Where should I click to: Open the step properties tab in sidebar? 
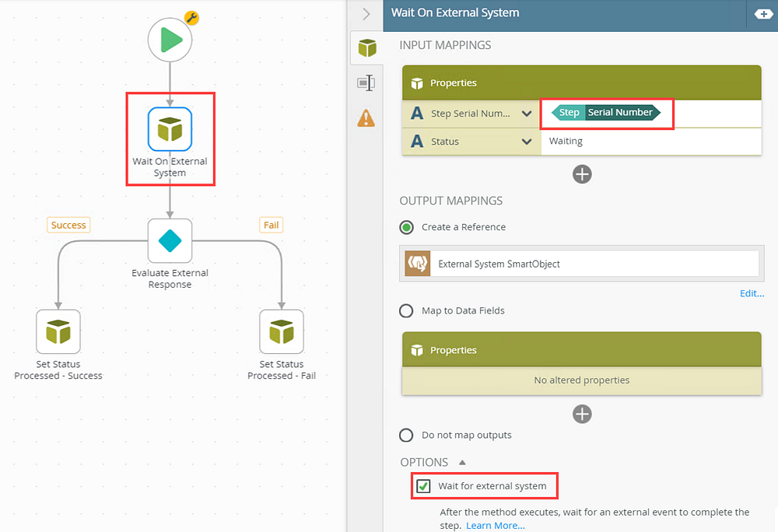[366, 82]
